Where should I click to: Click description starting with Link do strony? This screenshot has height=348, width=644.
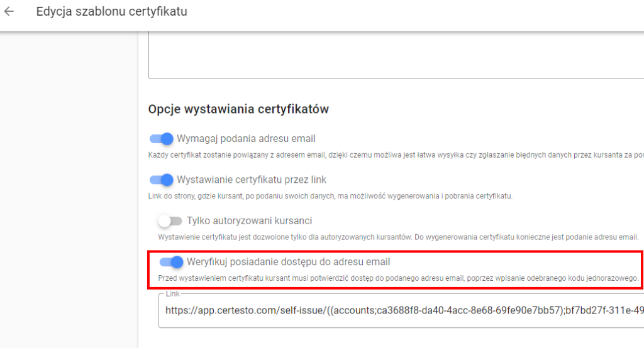click(x=330, y=196)
